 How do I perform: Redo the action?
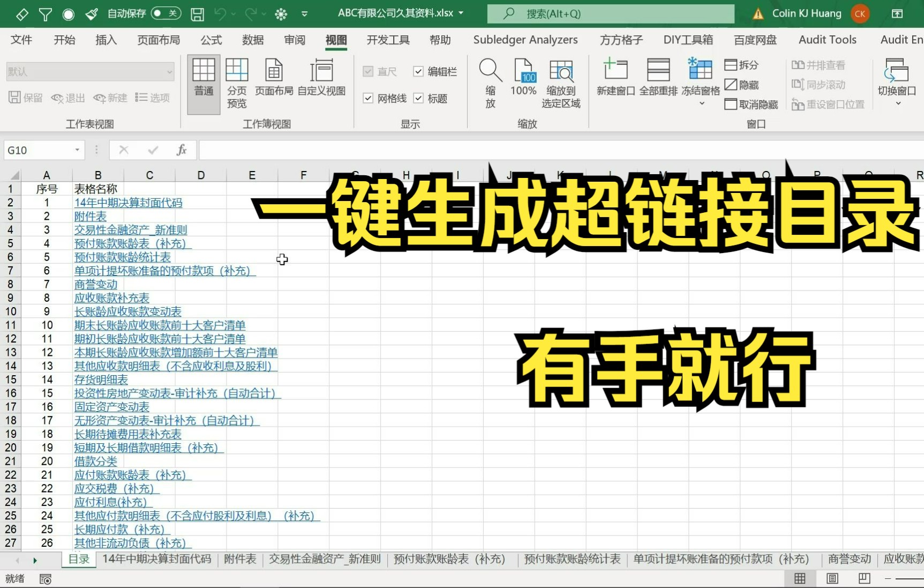point(250,14)
